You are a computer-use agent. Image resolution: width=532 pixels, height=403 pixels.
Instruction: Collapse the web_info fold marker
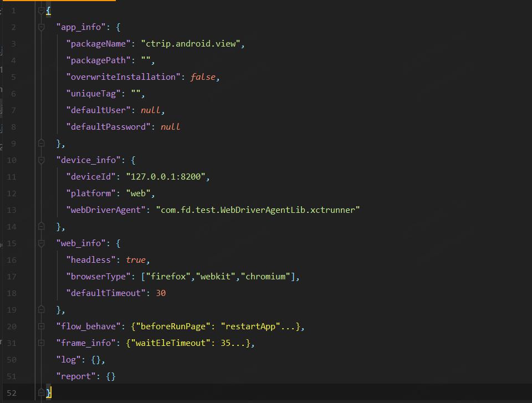[41, 243]
